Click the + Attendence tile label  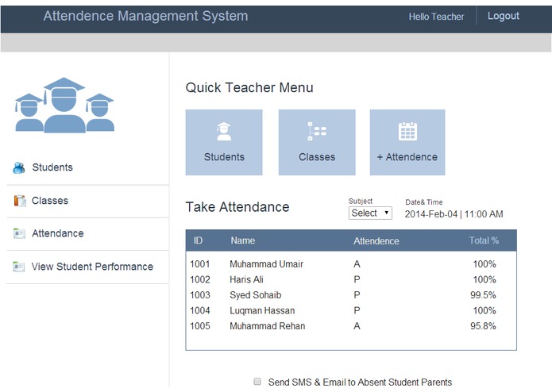[x=407, y=157]
